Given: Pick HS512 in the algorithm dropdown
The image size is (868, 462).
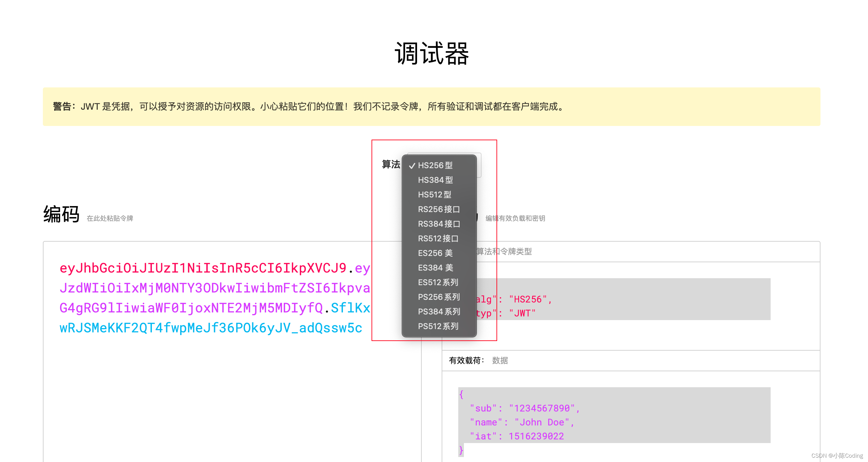Looking at the screenshot, I should click(x=439, y=194).
